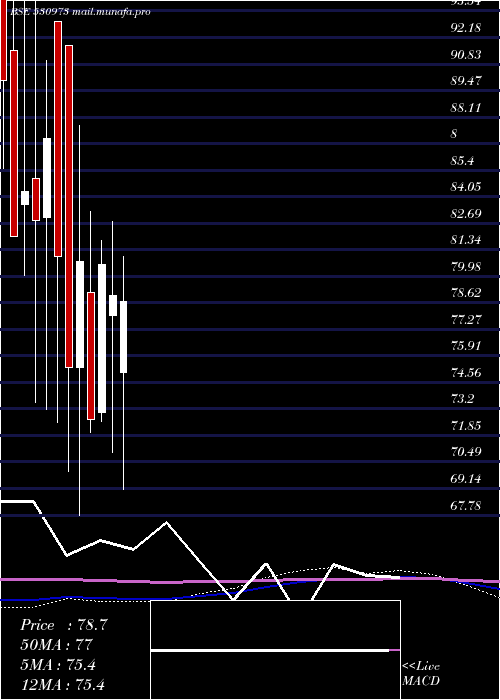This screenshot has width=500, height=700.
Task: Click the 12MA : 75.4 readout
Action: (63, 684)
